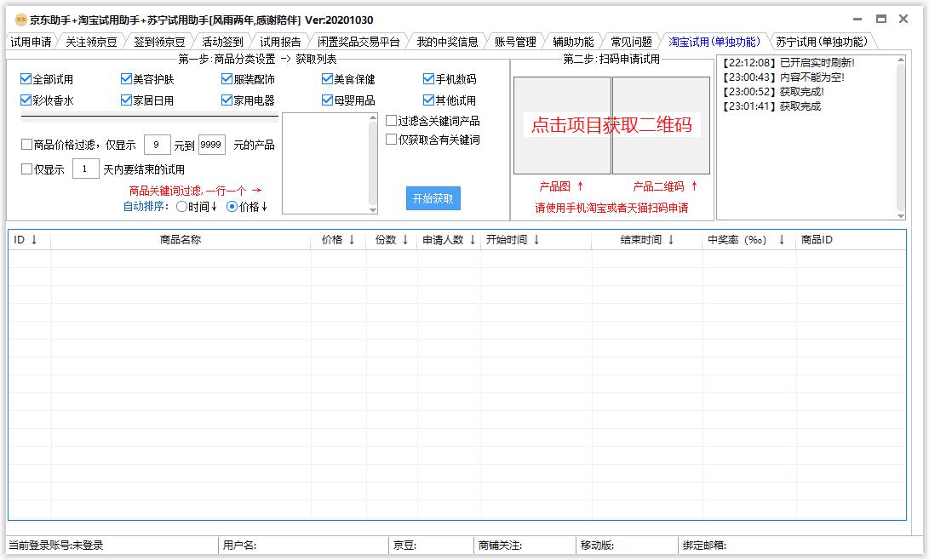Click 请使用手机淘宝或者天猫扫码申请 notice
Screen dimensions: 929x560
(611, 208)
